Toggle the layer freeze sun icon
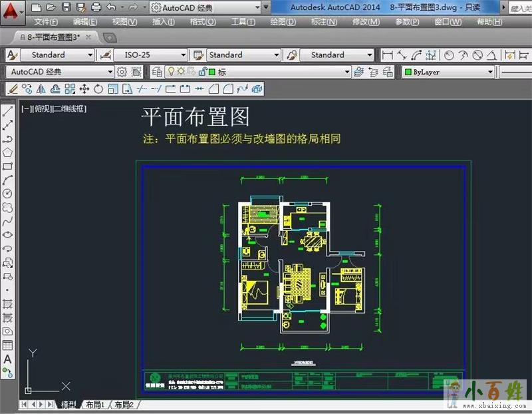 pyautogui.click(x=181, y=72)
